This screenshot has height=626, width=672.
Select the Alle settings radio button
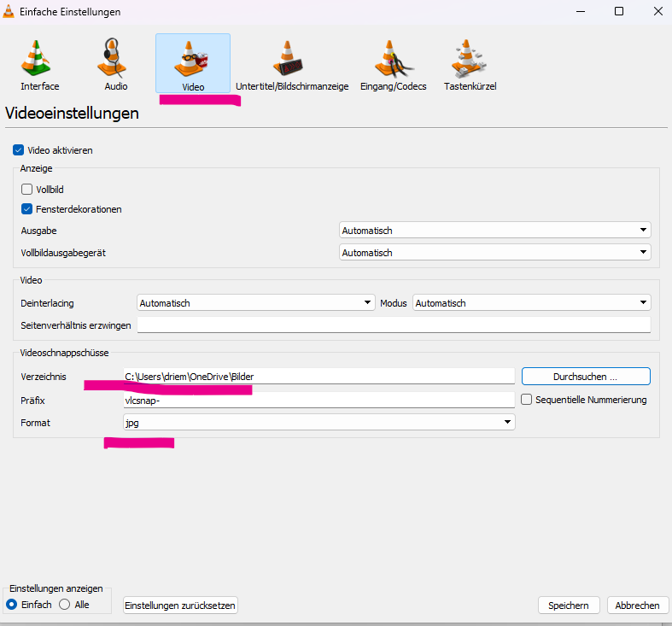(64, 605)
